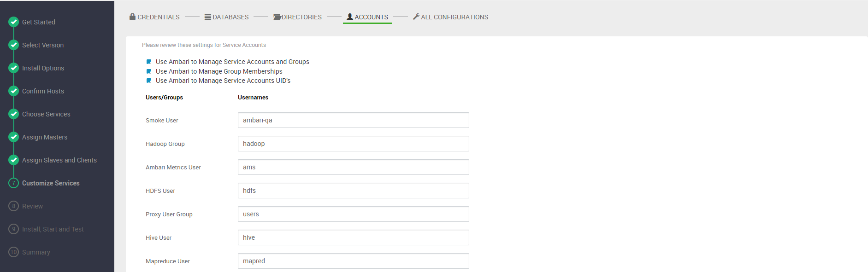Click the Directories folder icon
The image size is (868, 272).
278,17
